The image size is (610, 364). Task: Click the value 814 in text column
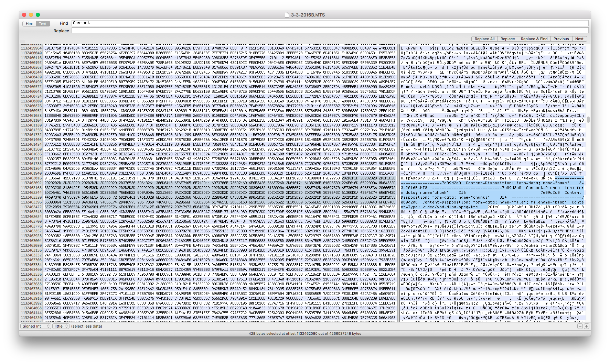(503, 197)
